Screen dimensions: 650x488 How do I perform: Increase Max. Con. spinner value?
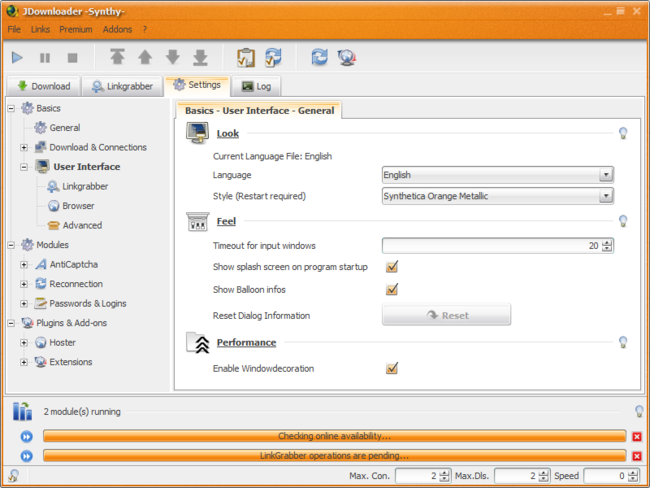point(444,473)
